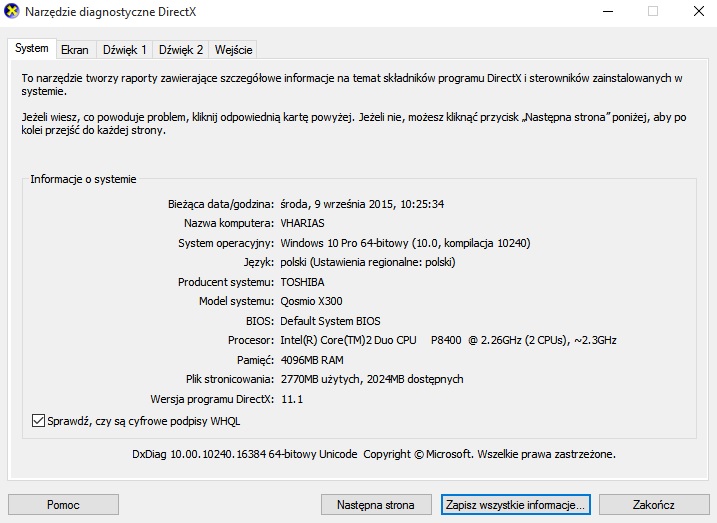Toggle the WHQL digital signatures checkbox
Viewport: 717px width, 523px height.
tap(38, 421)
